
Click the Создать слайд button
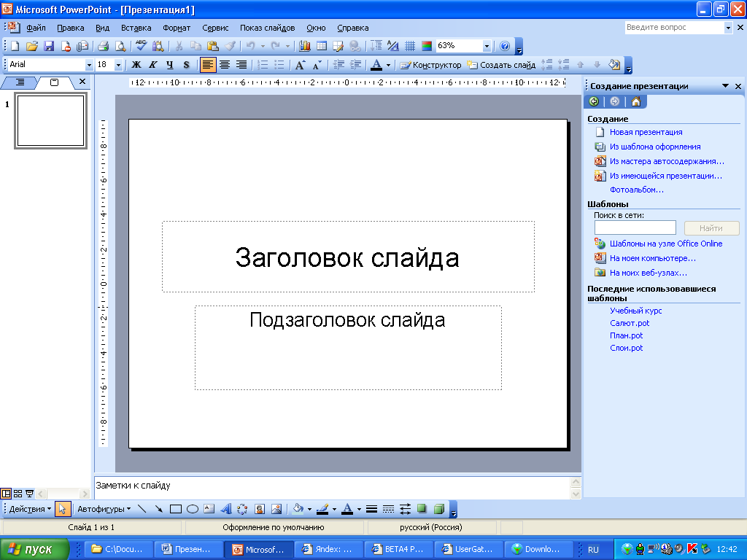[501, 65]
